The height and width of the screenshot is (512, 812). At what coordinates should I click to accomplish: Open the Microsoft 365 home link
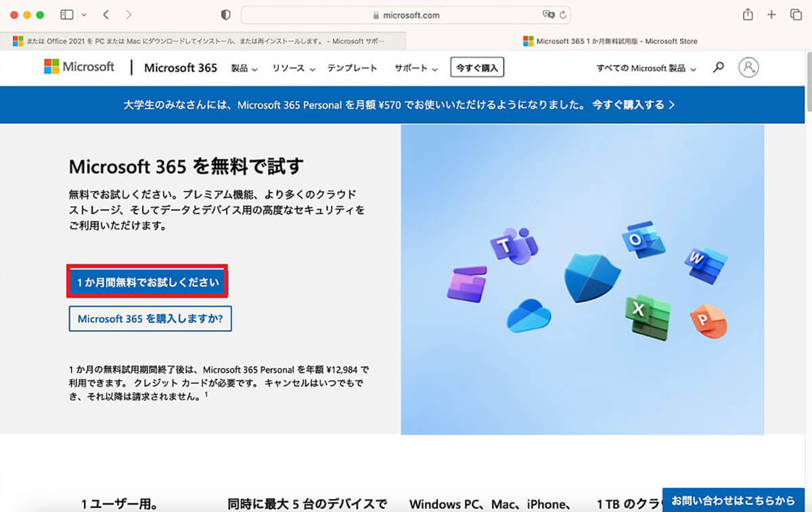pyautogui.click(x=181, y=68)
